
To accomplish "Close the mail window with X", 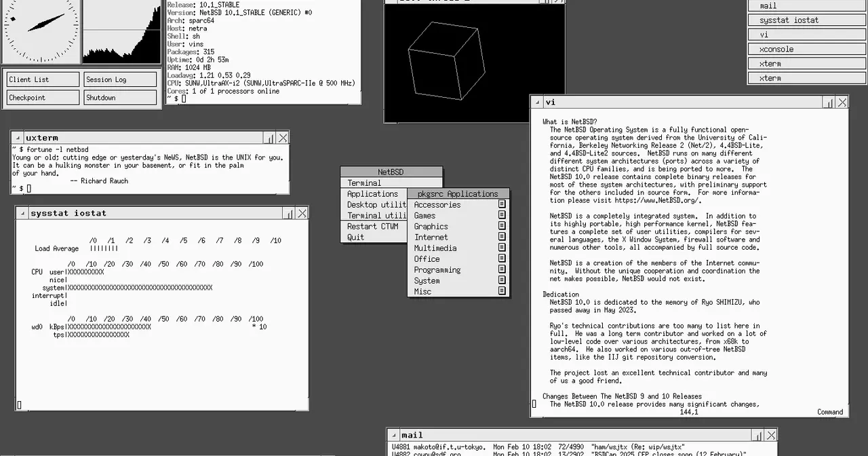I will coord(771,435).
